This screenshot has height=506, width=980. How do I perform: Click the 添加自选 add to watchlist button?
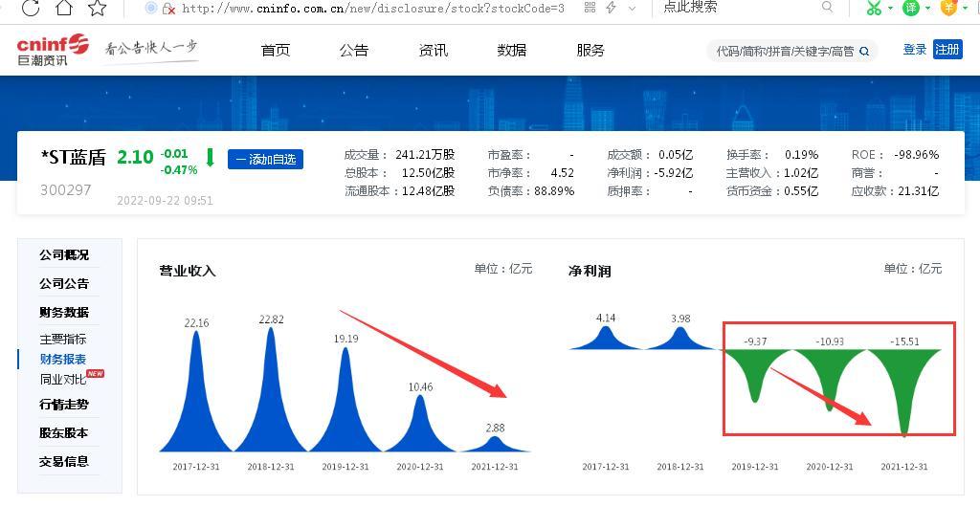[x=266, y=160]
